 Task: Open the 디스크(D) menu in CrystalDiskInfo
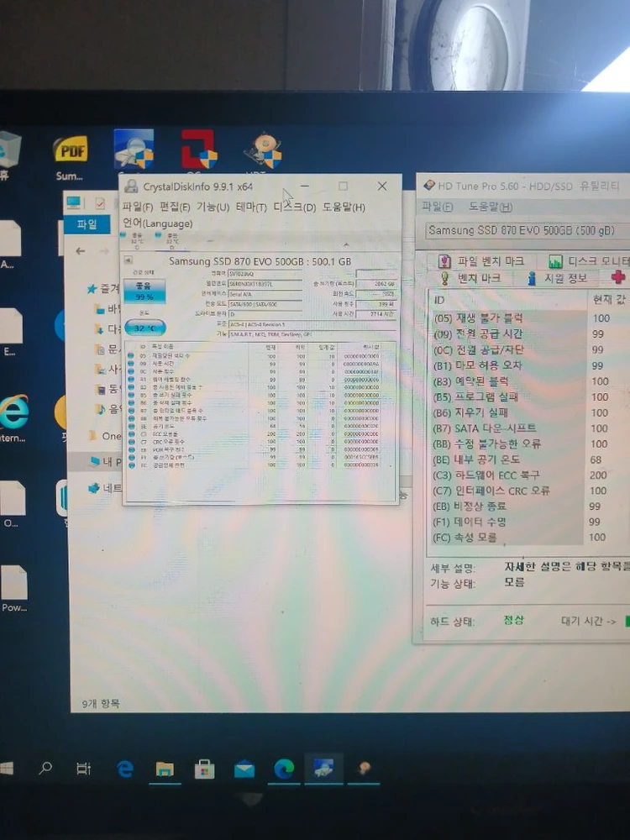coord(295,207)
